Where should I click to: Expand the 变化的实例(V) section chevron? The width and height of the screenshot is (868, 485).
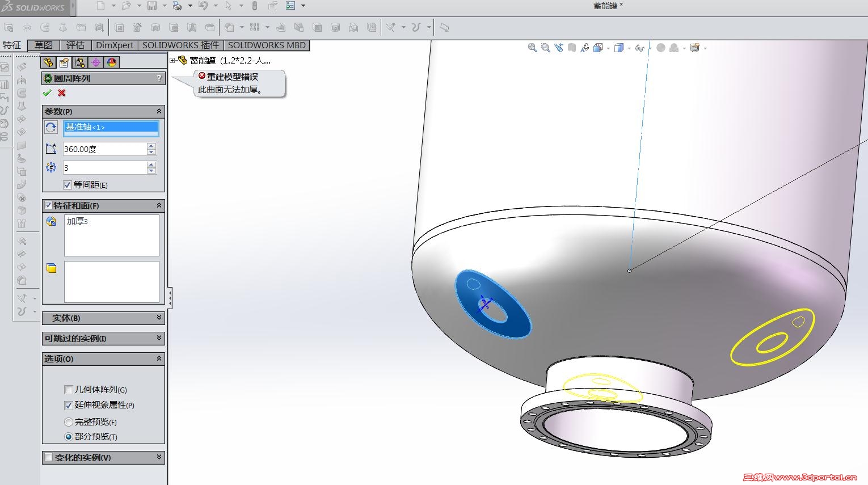pos(159,457)
